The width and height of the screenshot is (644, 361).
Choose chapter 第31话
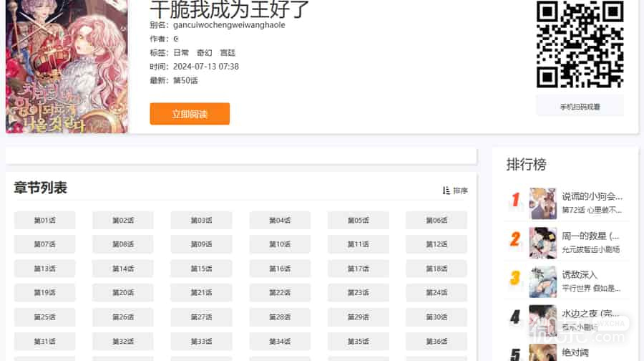point(45,341)
